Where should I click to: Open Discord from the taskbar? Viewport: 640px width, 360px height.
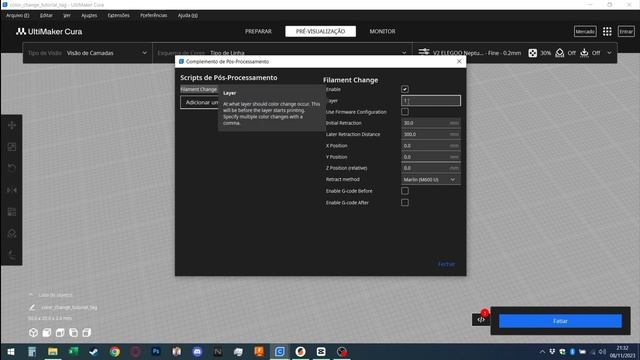197,351
